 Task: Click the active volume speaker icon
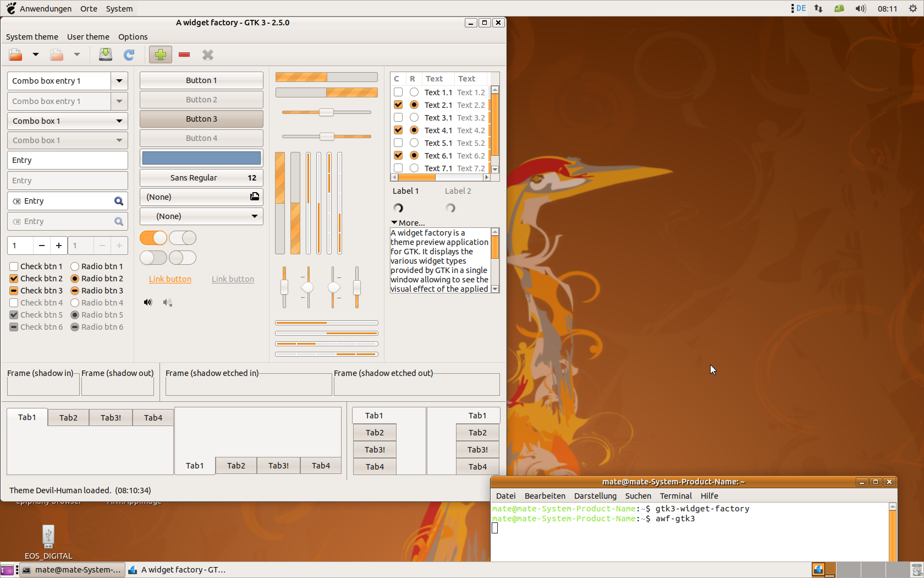click(x=148, y=302)
